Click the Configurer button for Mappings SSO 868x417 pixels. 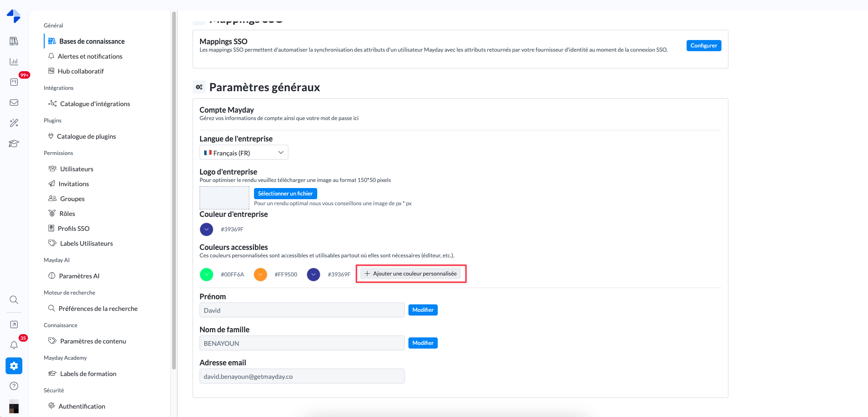704,46
